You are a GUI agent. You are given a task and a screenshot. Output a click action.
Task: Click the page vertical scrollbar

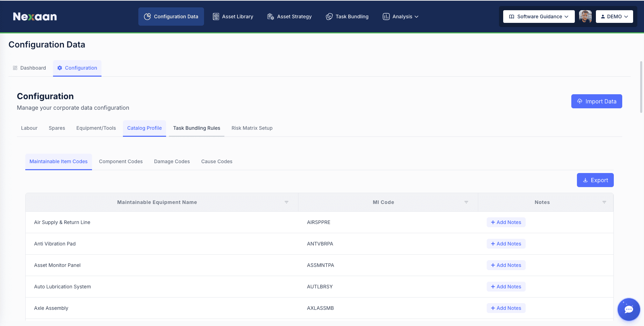pos(641,87)
